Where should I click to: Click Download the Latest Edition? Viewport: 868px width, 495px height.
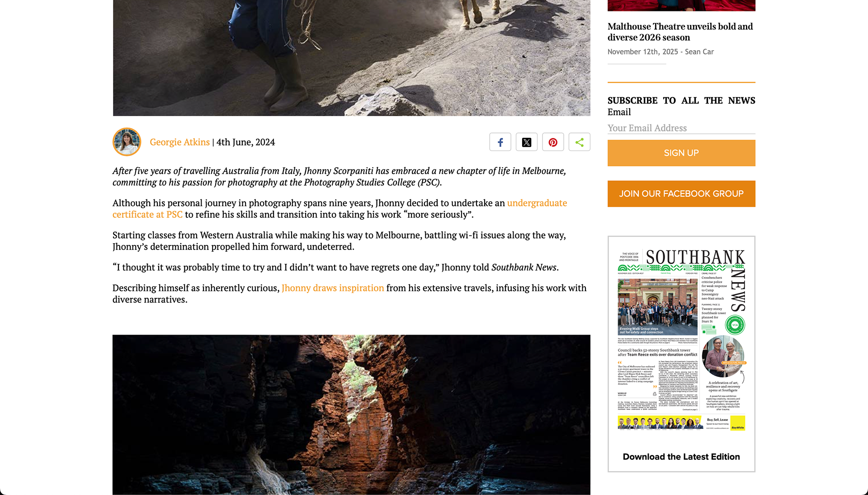click(x=681, y=457)
